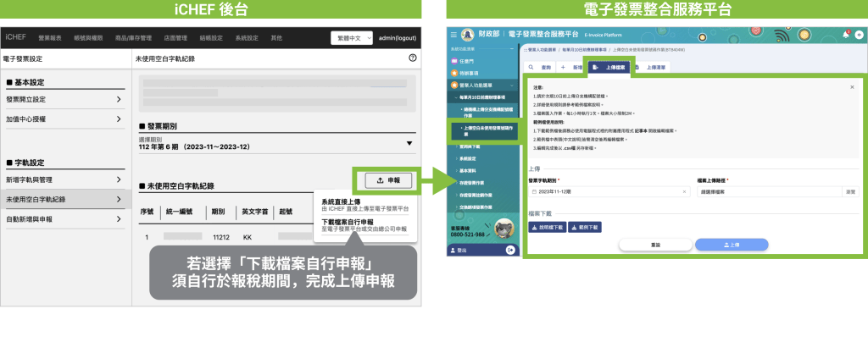Click the blue 上傳 button
868x342 pixels.
pyautogui.click(x=733, y=244)
